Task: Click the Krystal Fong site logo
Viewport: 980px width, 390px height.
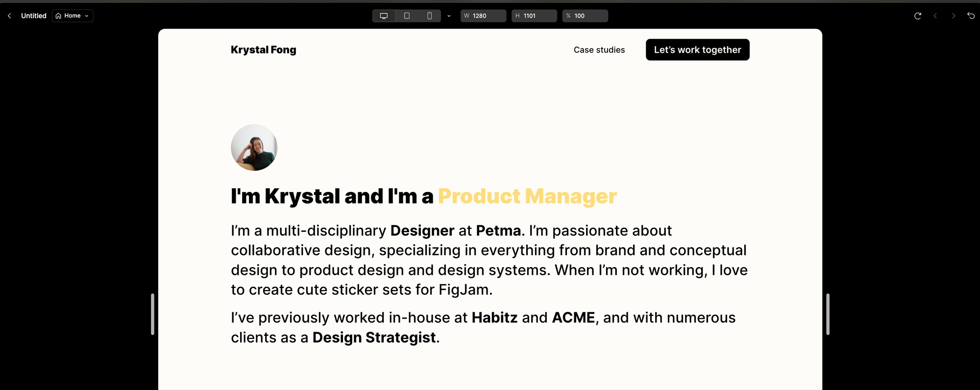Action: [263, 50]
